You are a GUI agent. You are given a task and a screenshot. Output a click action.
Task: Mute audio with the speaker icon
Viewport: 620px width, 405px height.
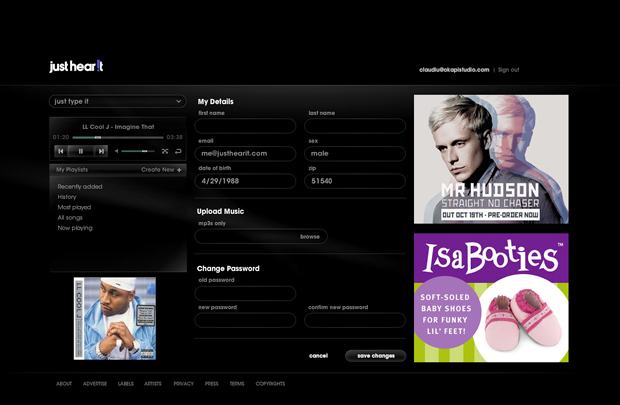(117, 151)
